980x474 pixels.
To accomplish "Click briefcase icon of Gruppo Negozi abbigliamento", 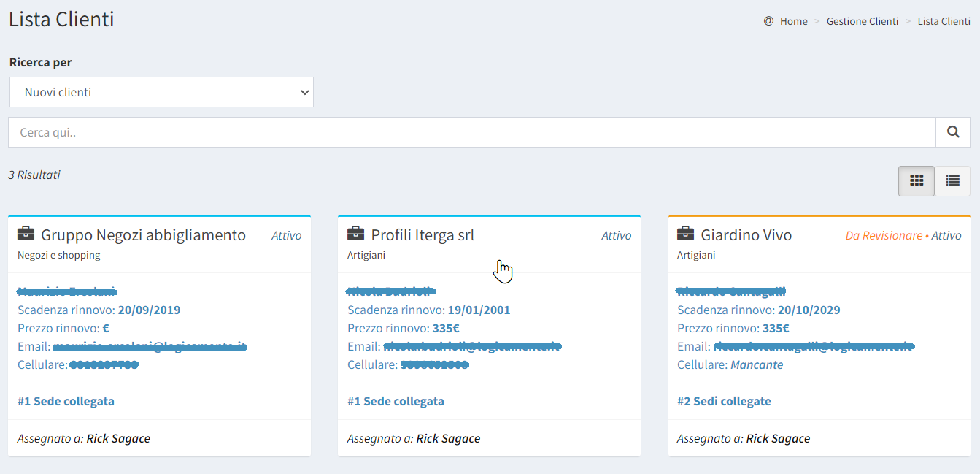I will (x=26, y=234).
